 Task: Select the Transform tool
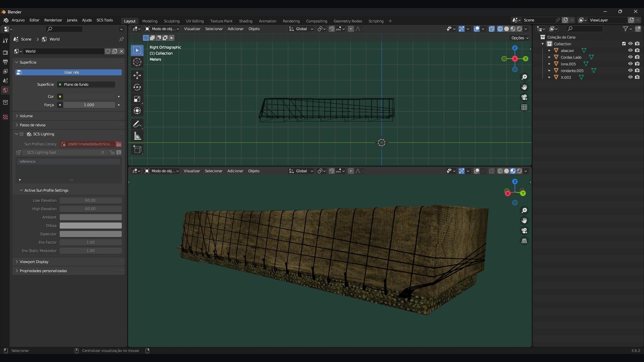point(137,111)
